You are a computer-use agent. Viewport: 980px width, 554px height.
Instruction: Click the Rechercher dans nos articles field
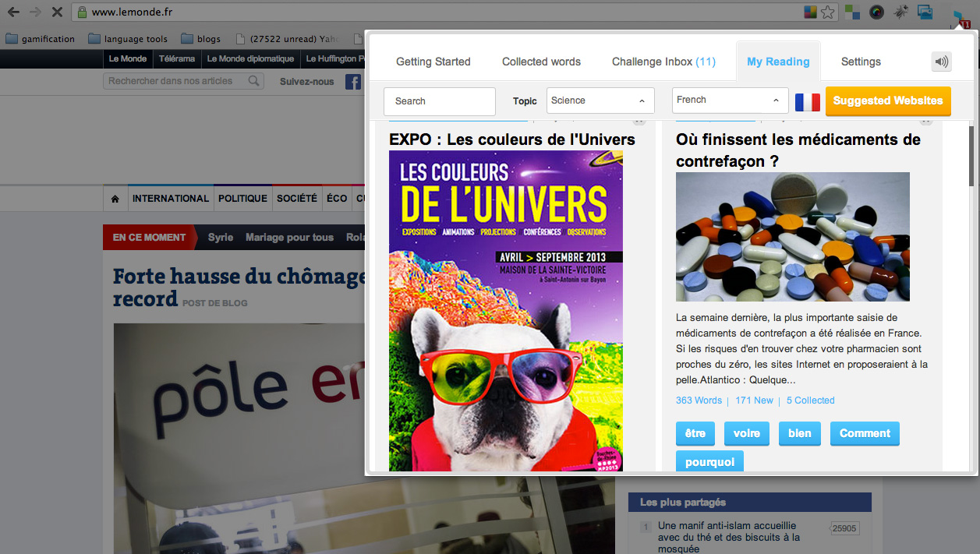pos(183,81)
